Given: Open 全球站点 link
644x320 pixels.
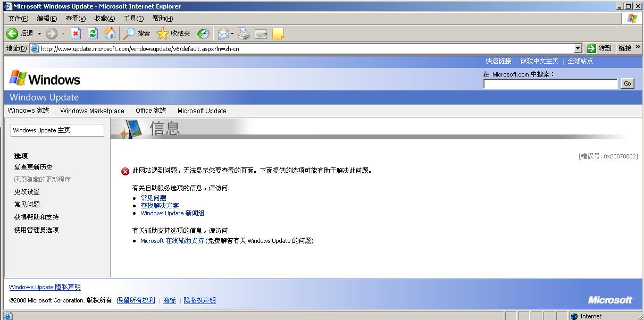Looking at the screenshot, I should coord(580,61).
